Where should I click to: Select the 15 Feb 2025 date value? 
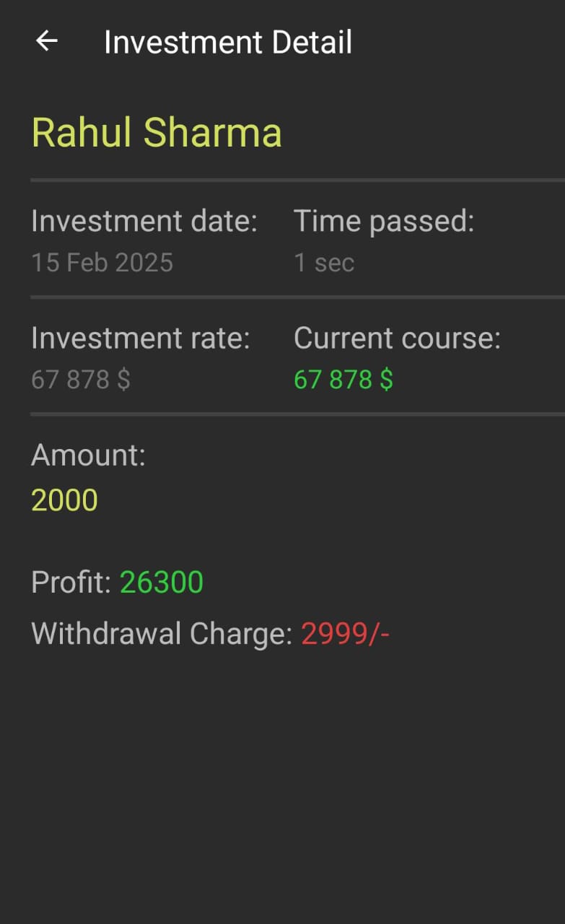(102, 262)
